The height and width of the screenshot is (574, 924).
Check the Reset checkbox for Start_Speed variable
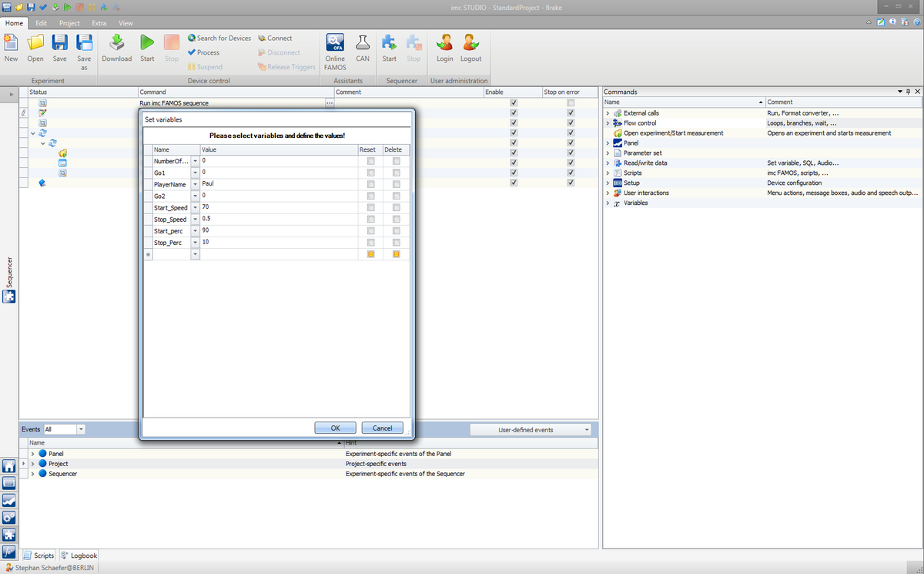point(371,207)
